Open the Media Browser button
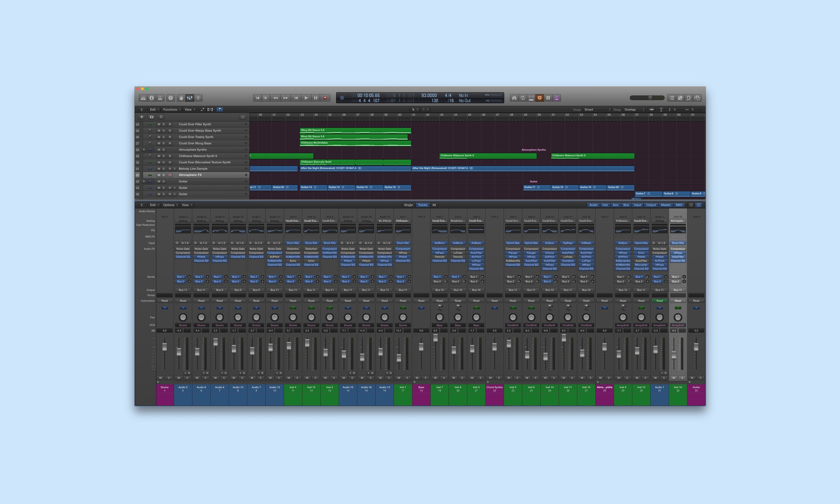Image resolution: width=840 pixels, height=504 pixels. [x=698, y=98]
